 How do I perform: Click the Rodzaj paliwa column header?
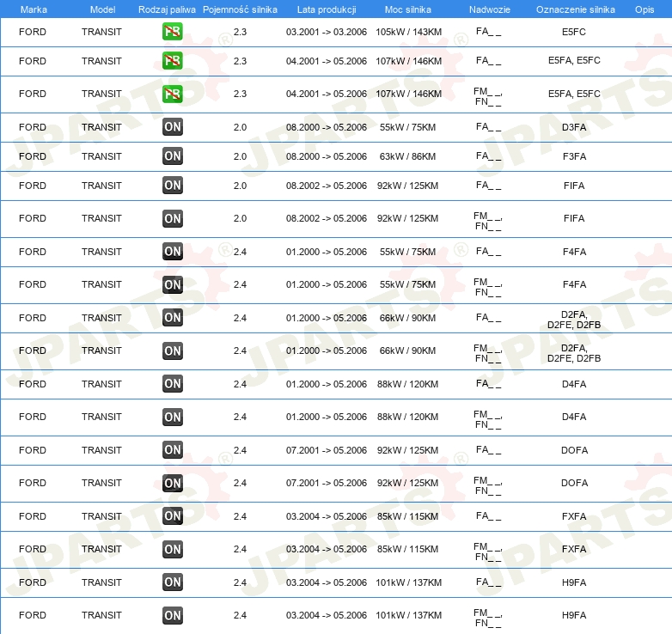click(167, 9)
